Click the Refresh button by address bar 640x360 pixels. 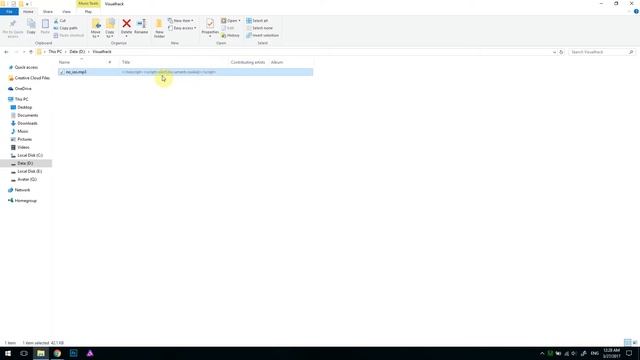click(561, 52)
